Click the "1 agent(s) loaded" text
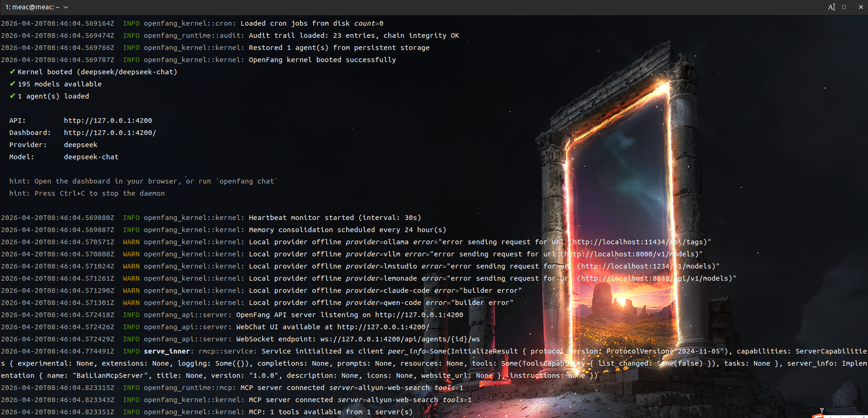 tap(53, 96)
